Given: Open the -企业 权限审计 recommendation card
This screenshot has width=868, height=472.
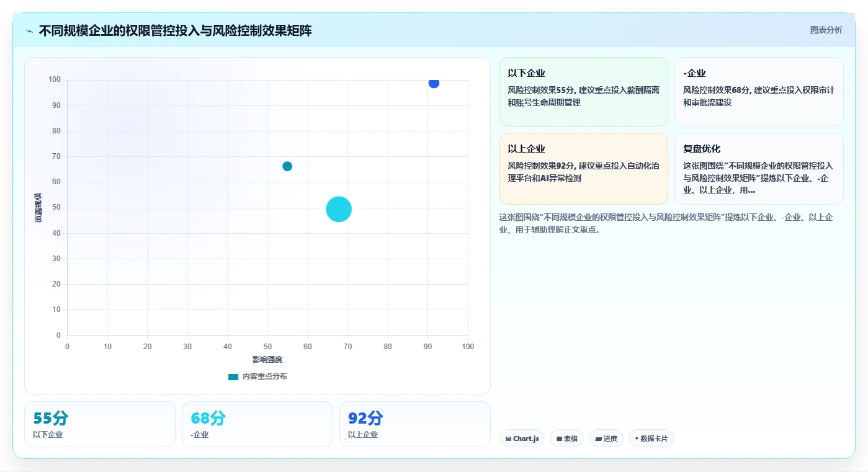Looking at the screenshot, I should (759, 92).
